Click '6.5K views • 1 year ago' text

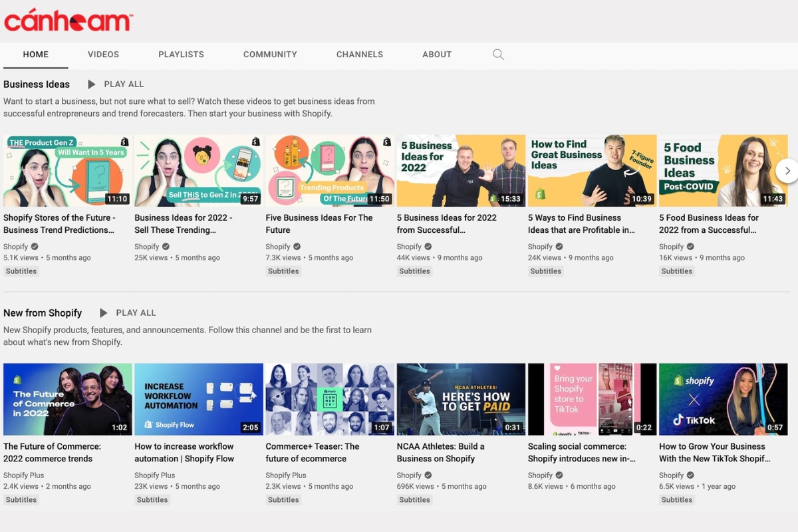(698, 487)
